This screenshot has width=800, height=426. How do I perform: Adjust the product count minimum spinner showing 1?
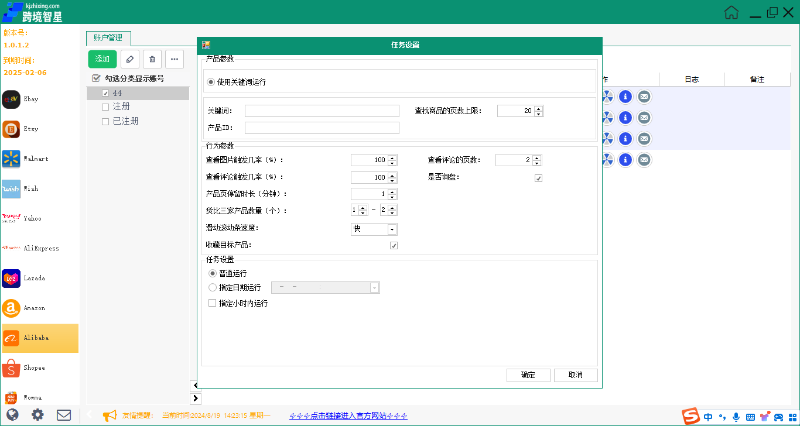(363, 210)
